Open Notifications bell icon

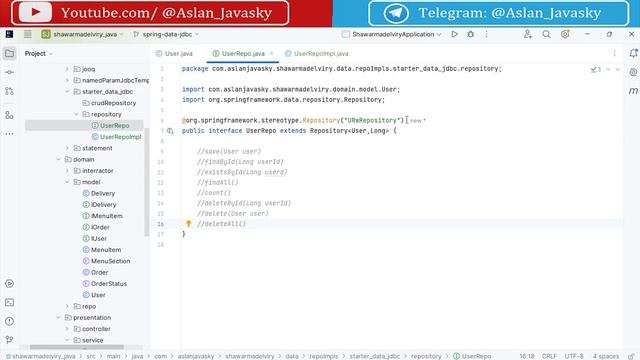click(x=633, y=53)
